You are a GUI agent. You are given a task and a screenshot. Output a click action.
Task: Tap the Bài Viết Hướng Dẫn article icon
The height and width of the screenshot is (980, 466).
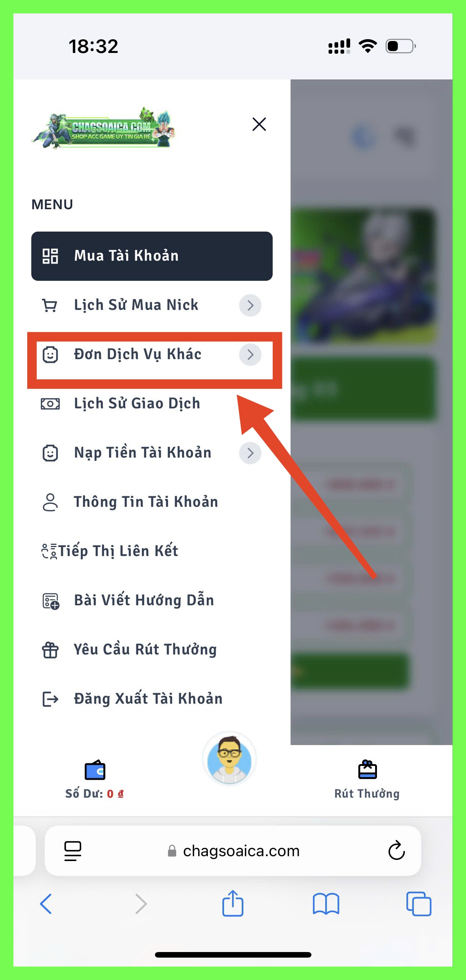[50, 601]
